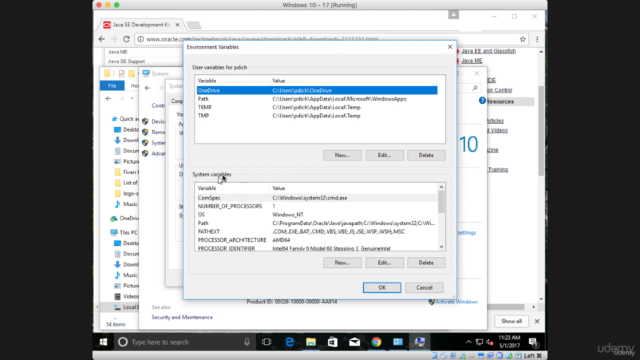
Task: Show hidden system tray icons
Action: pos(469,342)
